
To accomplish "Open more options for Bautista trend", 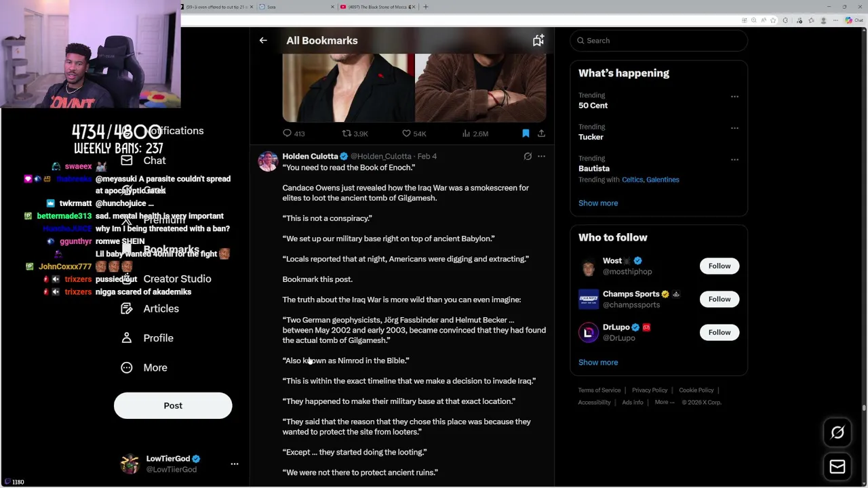I will (x=734, y=159).
